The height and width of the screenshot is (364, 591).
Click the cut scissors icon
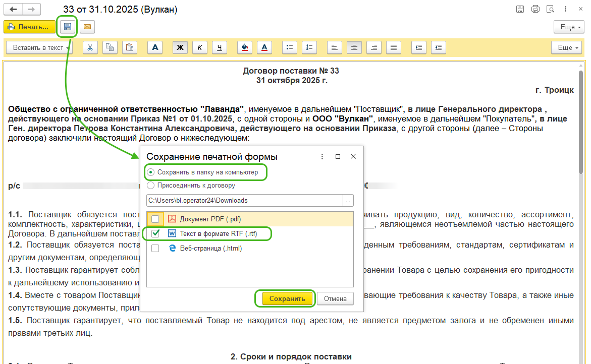[90, 47]
